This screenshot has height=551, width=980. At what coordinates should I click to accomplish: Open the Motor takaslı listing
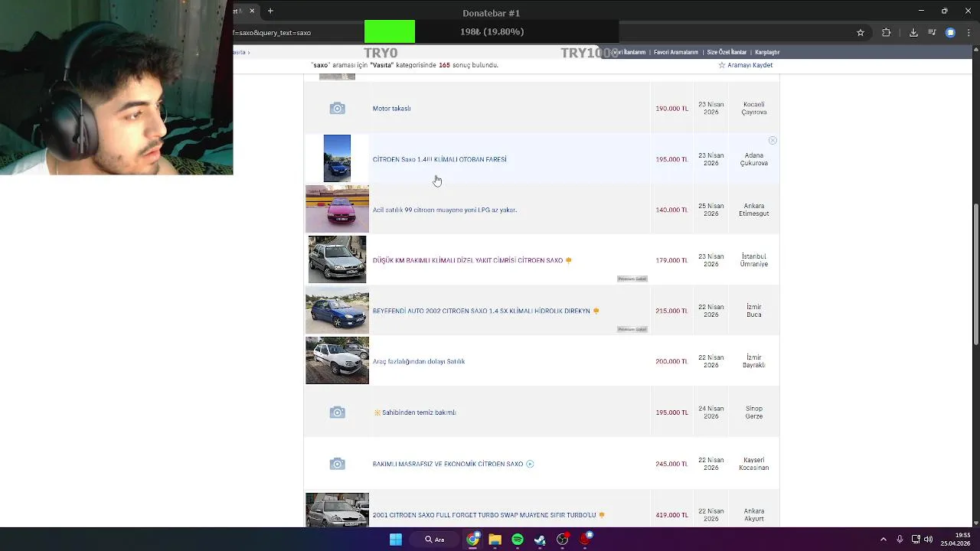point(391,109)
